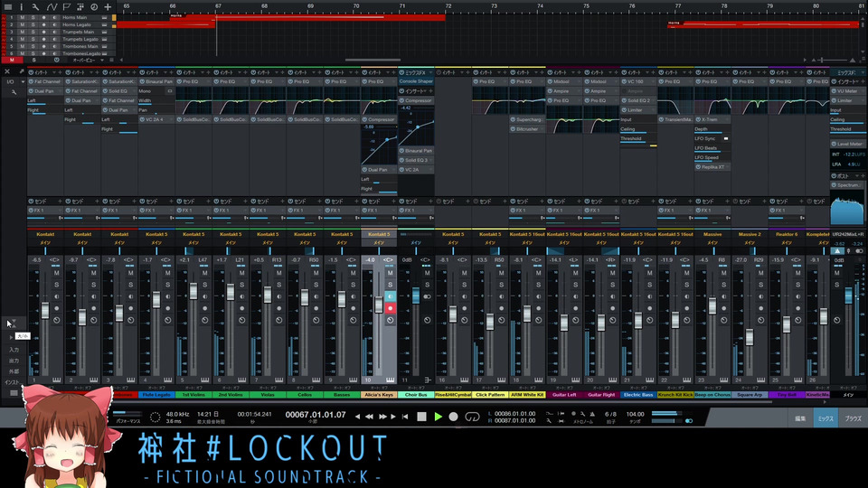Select the Guitar Left channel label
This screenshot has height=488, width=868.
tap(564, 395)
